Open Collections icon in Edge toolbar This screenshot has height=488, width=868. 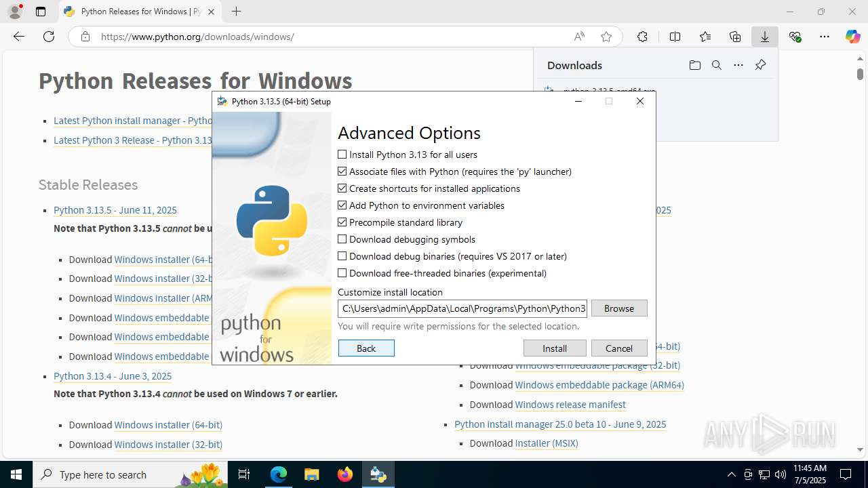[x=735, y=37]
